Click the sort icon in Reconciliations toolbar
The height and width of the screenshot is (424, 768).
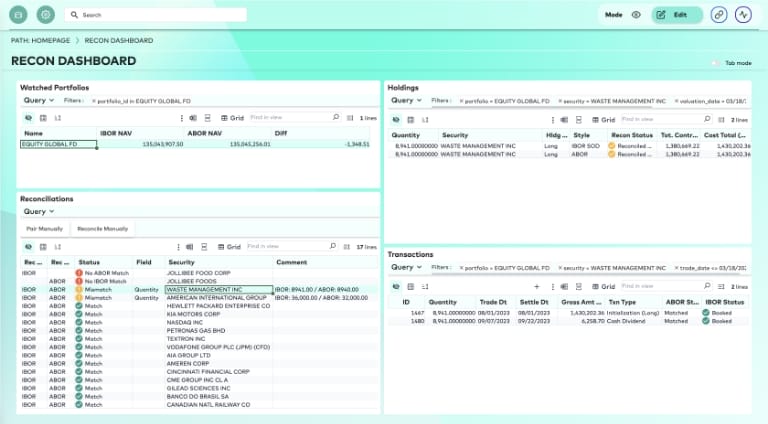(58, 246)
